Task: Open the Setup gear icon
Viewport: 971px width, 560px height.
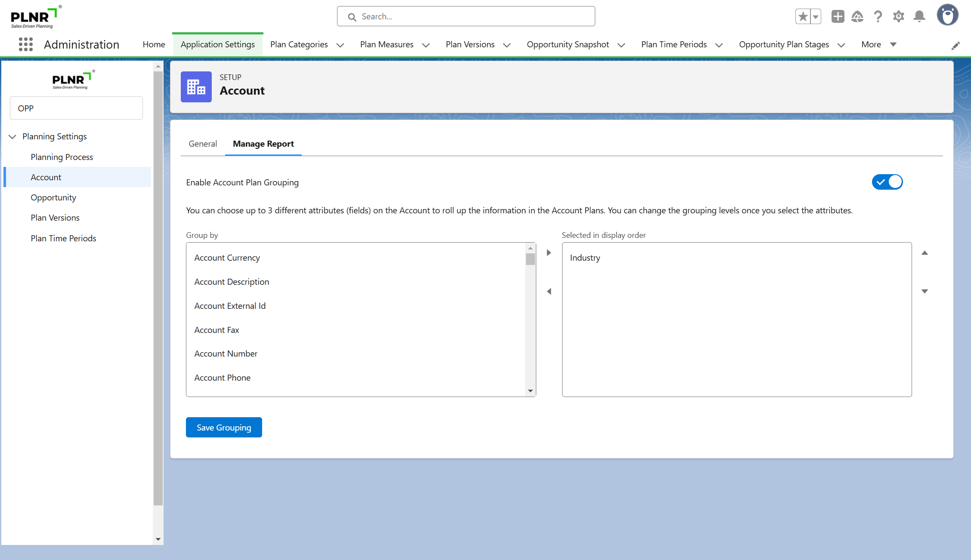Action: tap(898, 17)
